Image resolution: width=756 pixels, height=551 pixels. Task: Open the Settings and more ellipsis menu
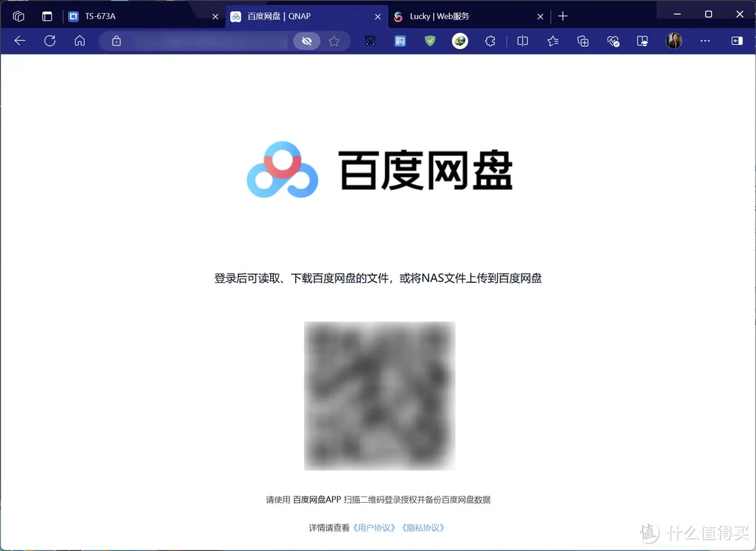(x=705, y=41)
